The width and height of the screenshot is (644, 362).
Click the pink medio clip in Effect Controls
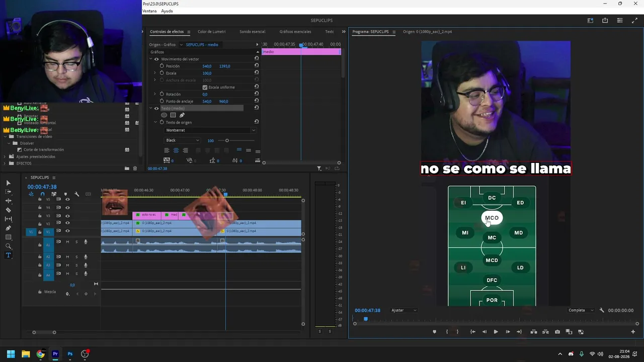tap(301, 52)
